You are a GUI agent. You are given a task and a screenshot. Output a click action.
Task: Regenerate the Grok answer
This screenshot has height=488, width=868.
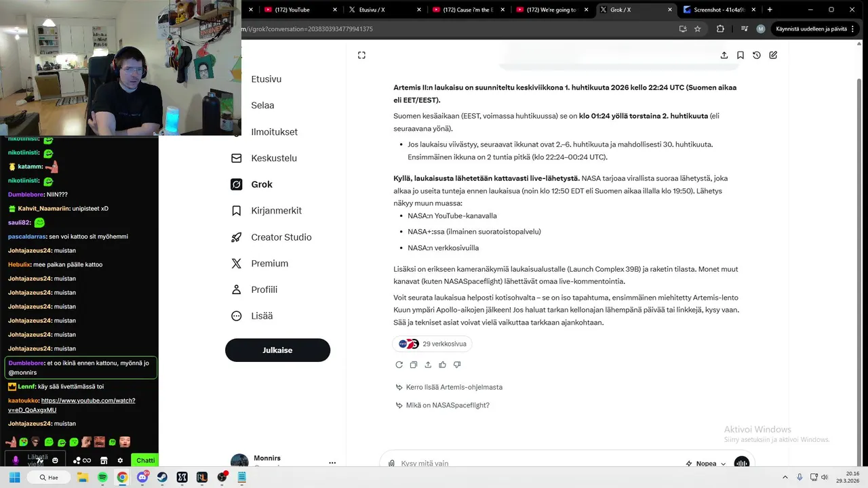click(x=399, y=365)
